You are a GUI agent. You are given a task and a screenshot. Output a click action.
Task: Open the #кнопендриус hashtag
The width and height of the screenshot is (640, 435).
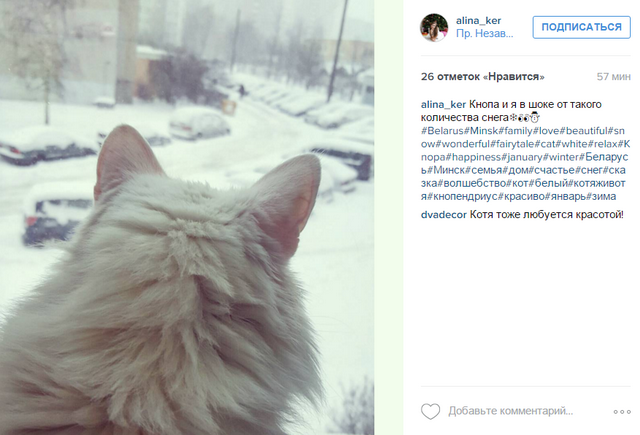coord(462,196)
